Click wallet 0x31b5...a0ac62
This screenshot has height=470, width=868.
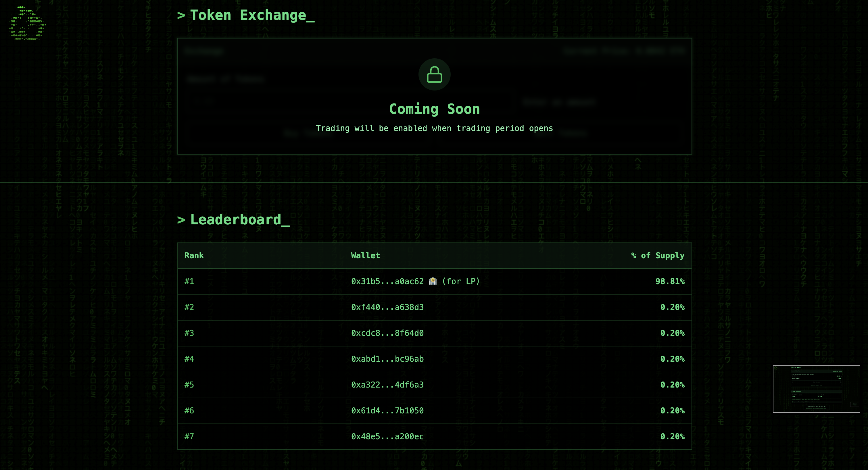(387, 281)
